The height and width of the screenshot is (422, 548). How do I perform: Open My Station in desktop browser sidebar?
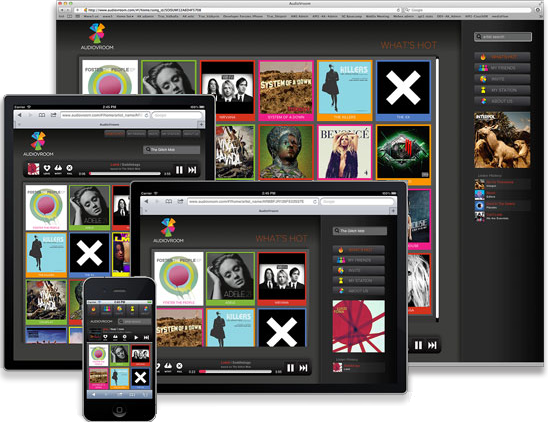point(502,90)
